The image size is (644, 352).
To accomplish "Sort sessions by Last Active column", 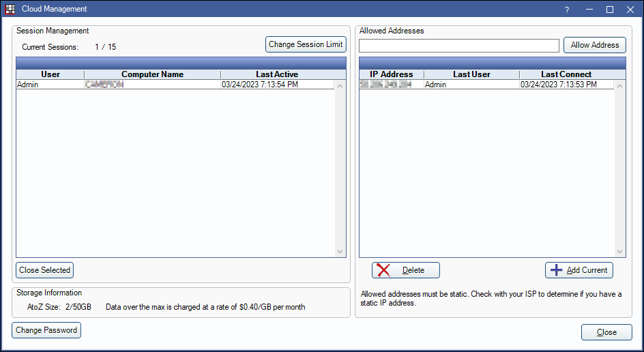I will click(x=276, y=74).
